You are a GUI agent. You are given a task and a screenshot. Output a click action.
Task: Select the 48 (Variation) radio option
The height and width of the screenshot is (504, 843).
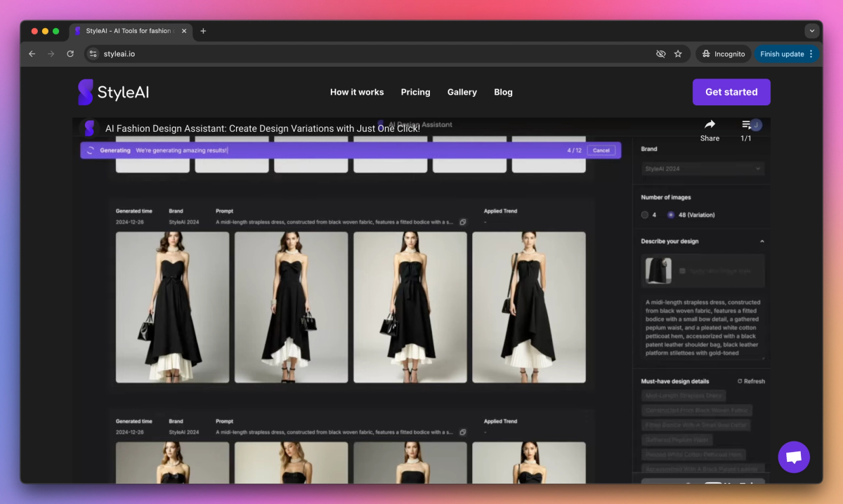click(x=671, y=215)
